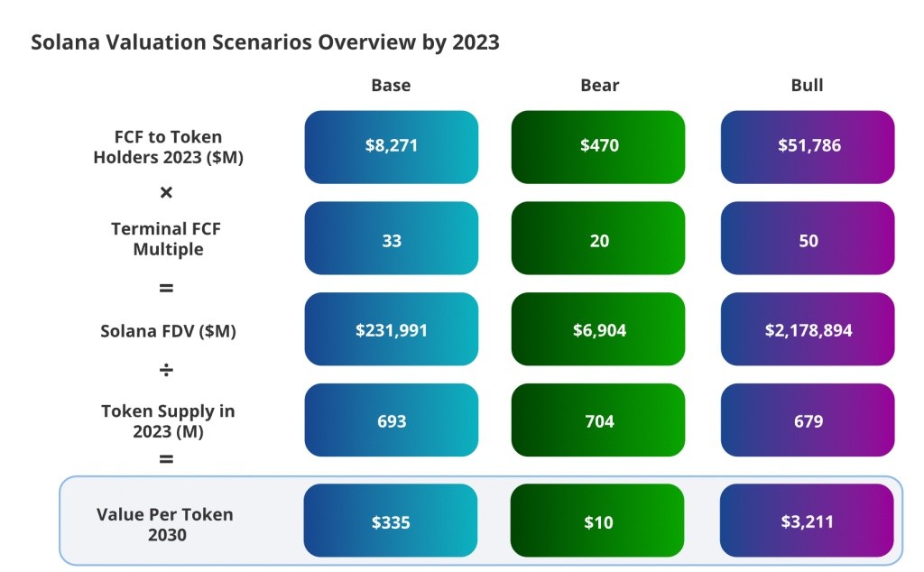
Task: Click the $231,991 Solana FDV box
Action: 392,328
